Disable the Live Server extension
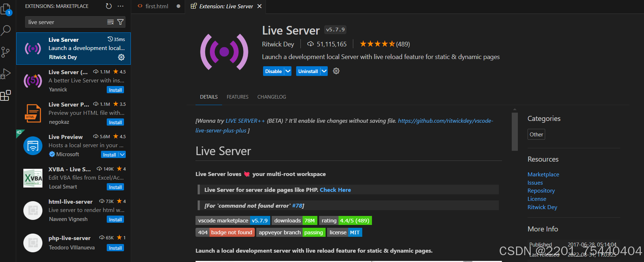Viewport: 644px width, 262px height. [273, 71]
